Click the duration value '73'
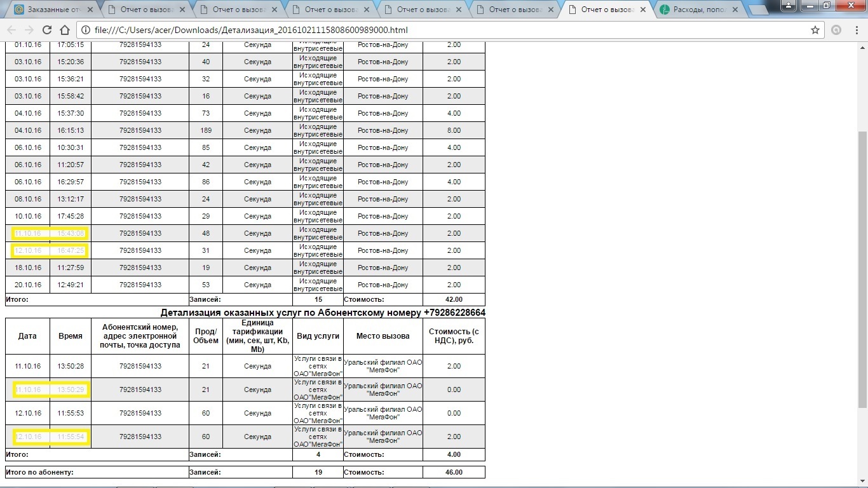 (x=206, y=114)
